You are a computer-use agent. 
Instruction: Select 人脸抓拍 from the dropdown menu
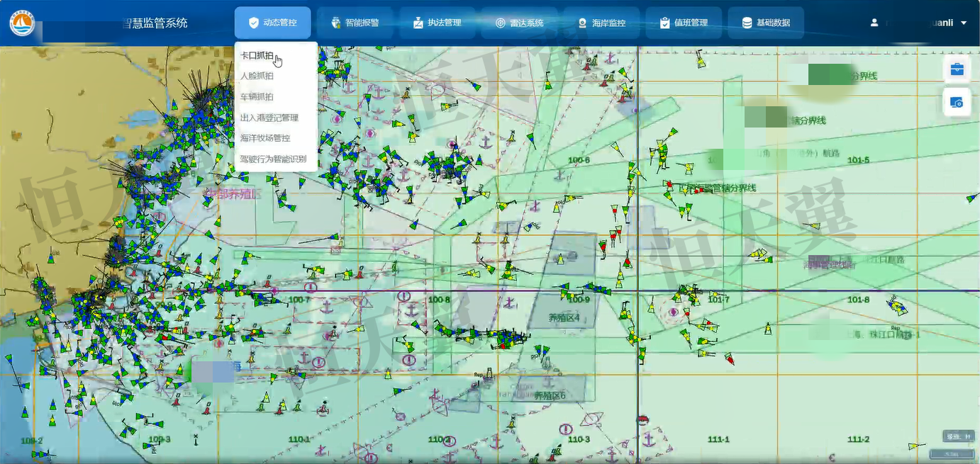(x=257, y=76)
